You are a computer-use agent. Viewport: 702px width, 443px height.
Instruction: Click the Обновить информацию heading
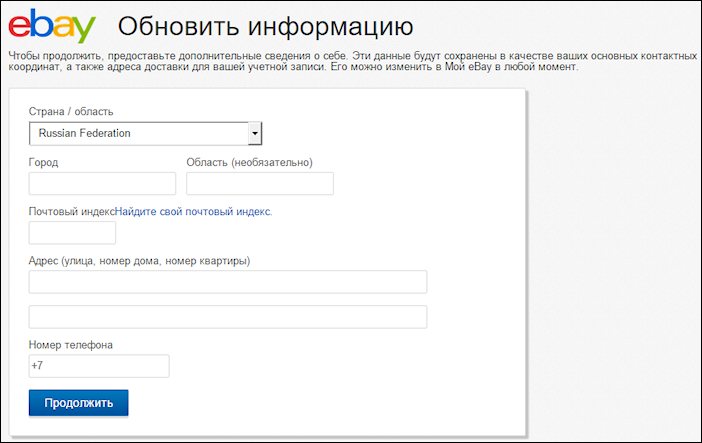(x=265, y=26)
